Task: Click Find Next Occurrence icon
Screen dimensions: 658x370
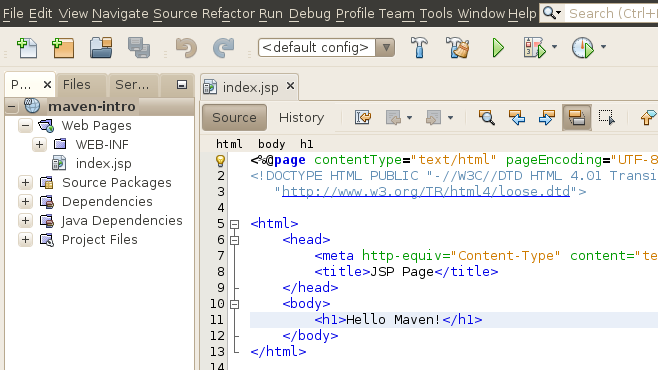Action: [547, 117]
